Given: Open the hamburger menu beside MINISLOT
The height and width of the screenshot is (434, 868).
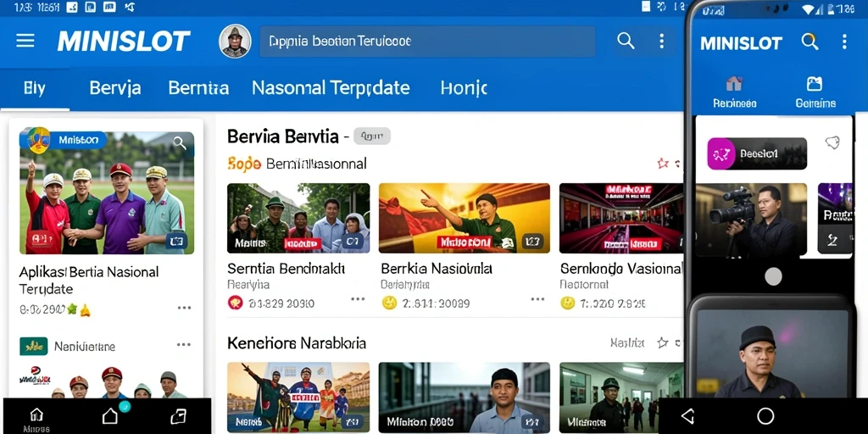Looking at the screenshot, I should pos(25,41).
